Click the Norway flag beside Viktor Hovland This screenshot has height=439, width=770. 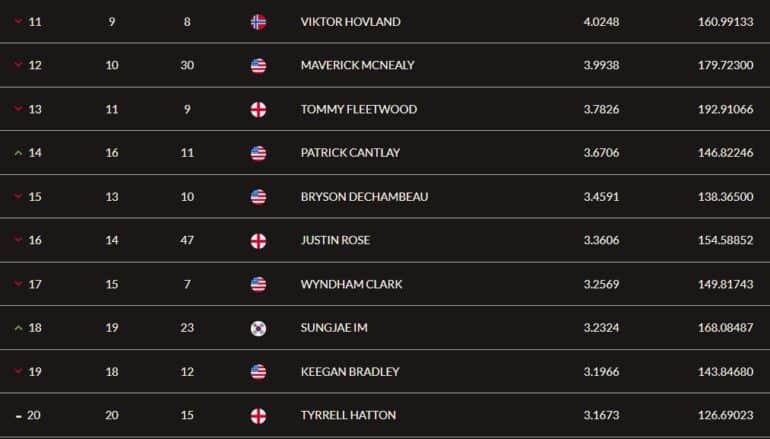[258, 22]
